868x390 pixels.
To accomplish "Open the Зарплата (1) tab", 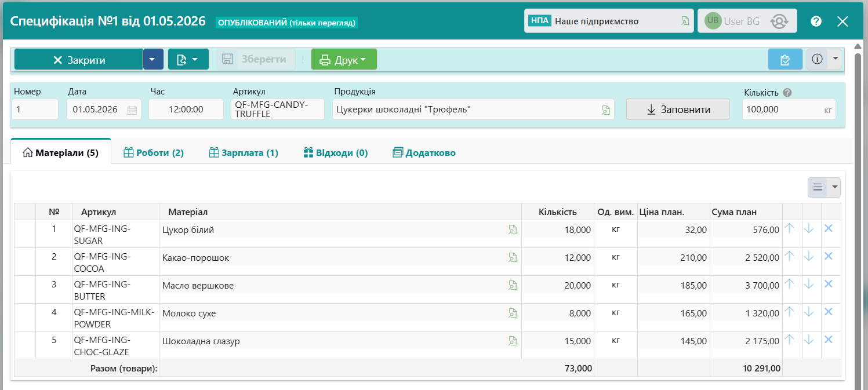I will pos(244,153).
